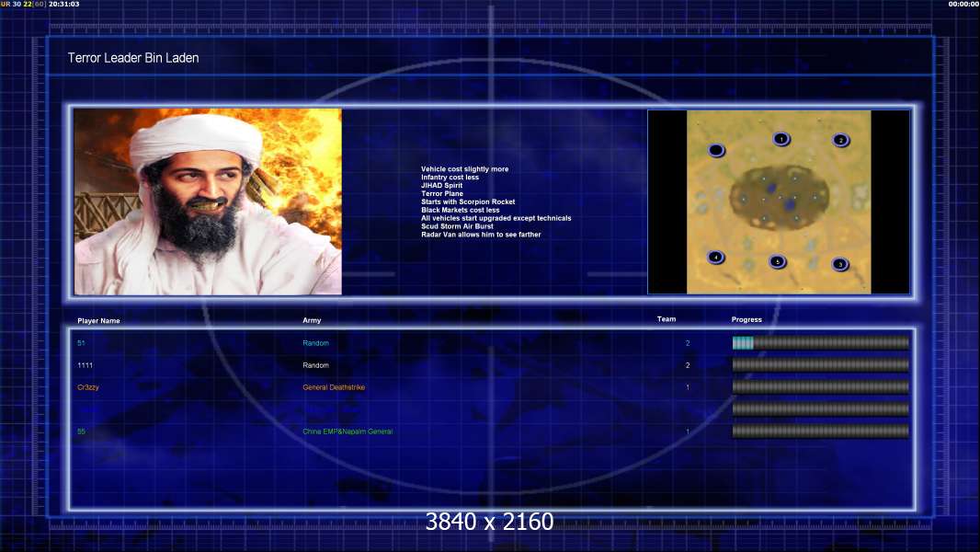The width and height of the screenshot is (980, 552).
Task: Click the timer readout at top right
Action: [963, 4]
